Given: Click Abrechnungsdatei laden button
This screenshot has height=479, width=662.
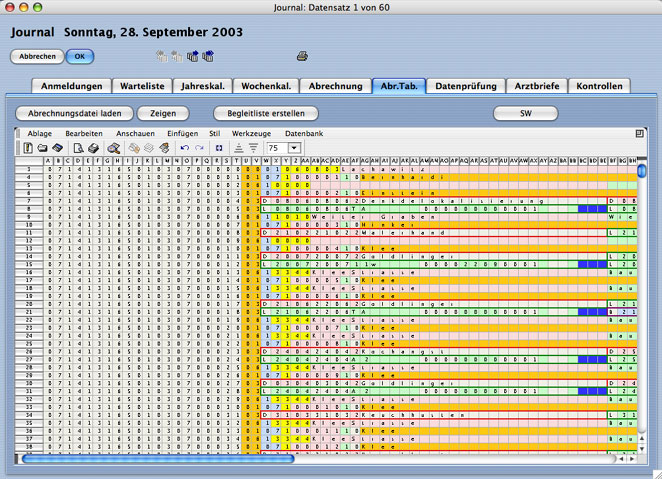Looking at the screenshot, I should point(74,113).
